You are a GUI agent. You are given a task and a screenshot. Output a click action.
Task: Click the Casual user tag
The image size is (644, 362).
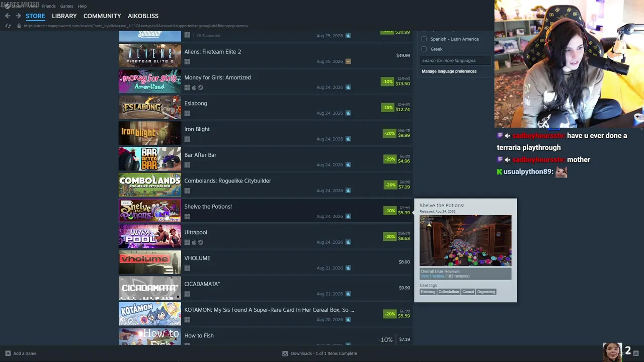[x=468, y=292]
